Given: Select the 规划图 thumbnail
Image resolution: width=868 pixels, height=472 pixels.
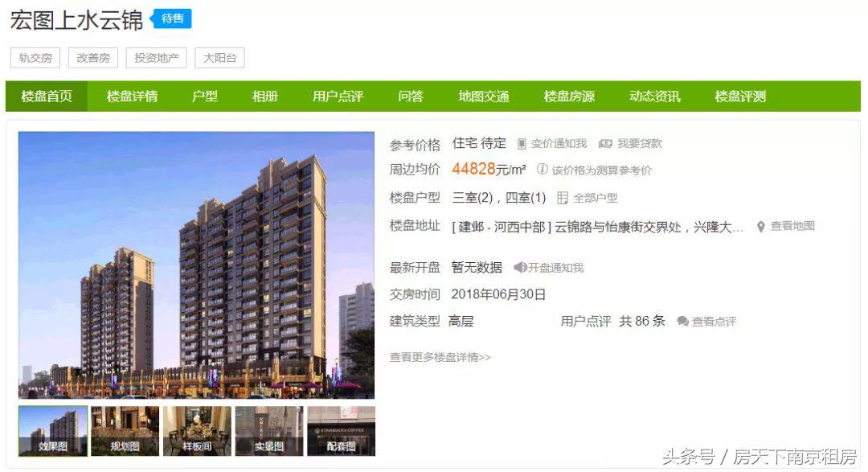Looking at the screenshot, I should click(x=125, y=431).
